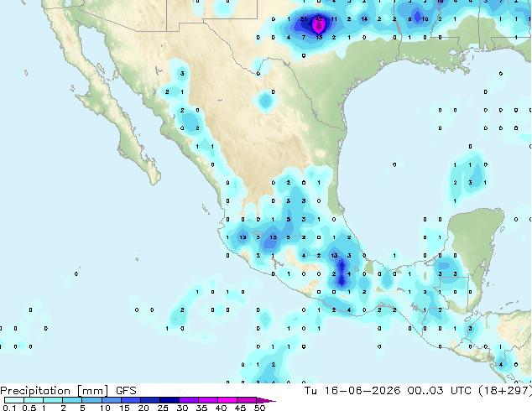This screenshot has height=411, width=532.
Task: Click the "00..03 UTC" time range text
Action: pos(440,391)
